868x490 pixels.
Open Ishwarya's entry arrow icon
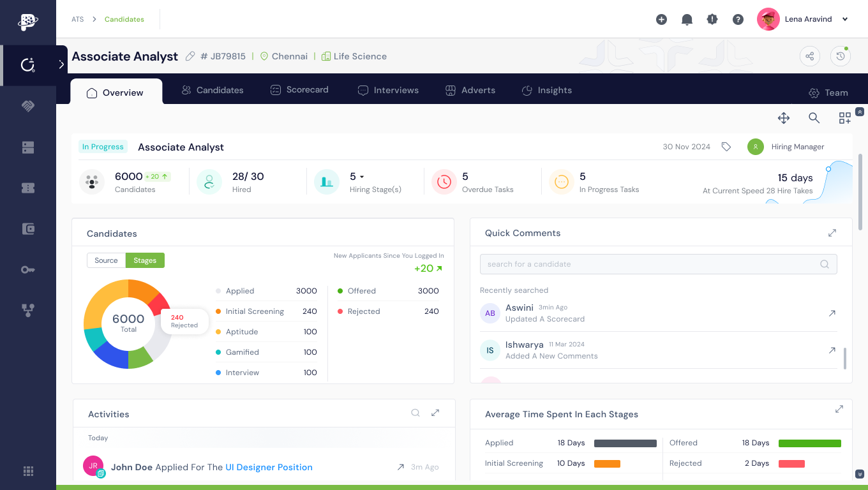(832, 350)
